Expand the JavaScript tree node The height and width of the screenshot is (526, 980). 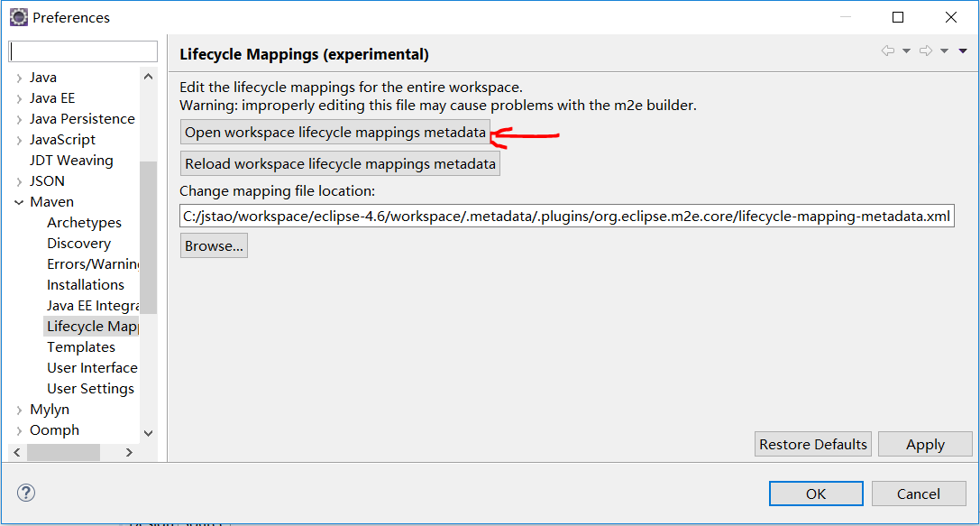pyautogui.click(x=19, y=140)
